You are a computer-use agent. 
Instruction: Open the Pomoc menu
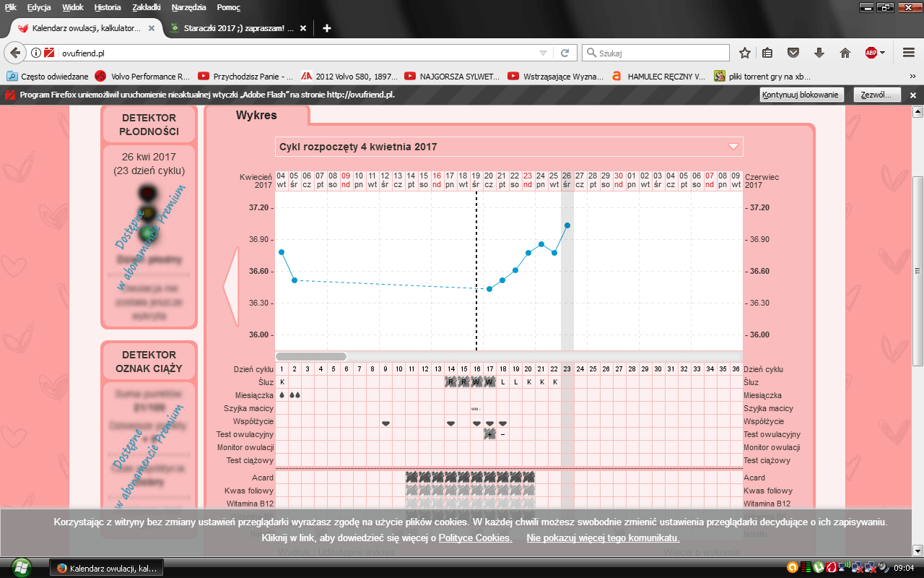point(229,7)
